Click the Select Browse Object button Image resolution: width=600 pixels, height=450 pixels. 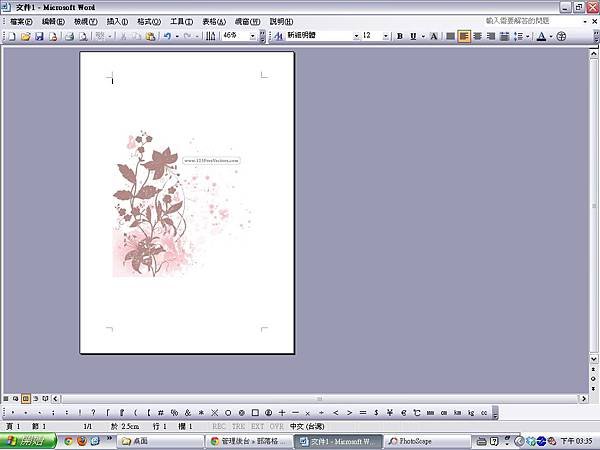point(593,379)
